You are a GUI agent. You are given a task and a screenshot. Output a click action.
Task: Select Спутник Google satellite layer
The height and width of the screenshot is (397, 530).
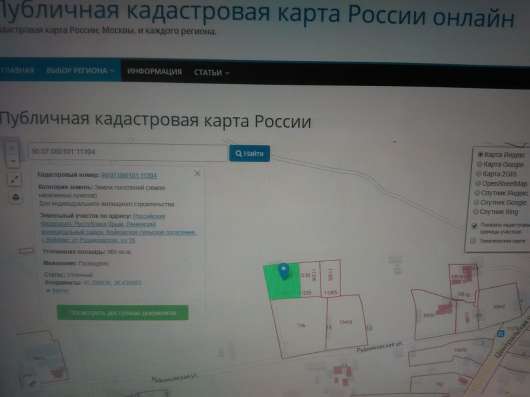click(x=501, y=202)
